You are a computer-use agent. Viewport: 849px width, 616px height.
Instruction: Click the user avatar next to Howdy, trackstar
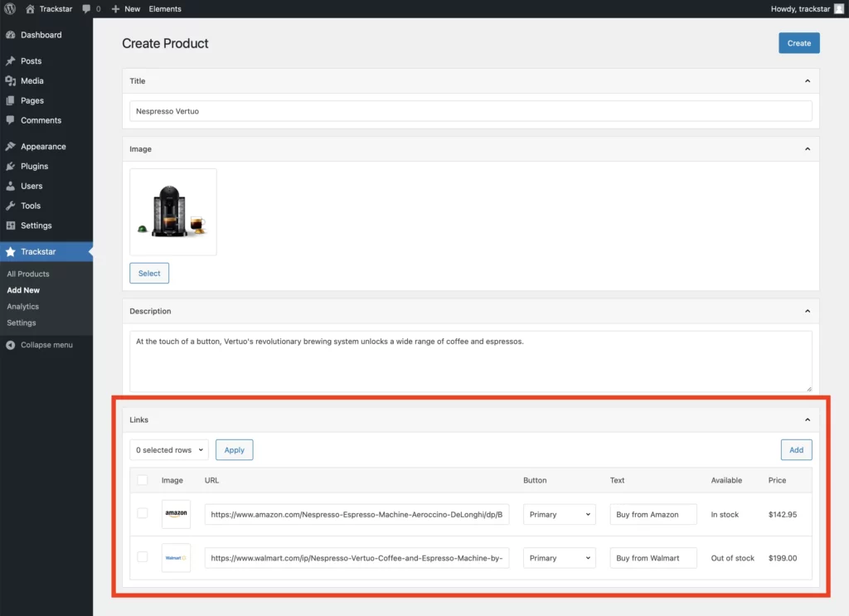(x=839, y=8)
